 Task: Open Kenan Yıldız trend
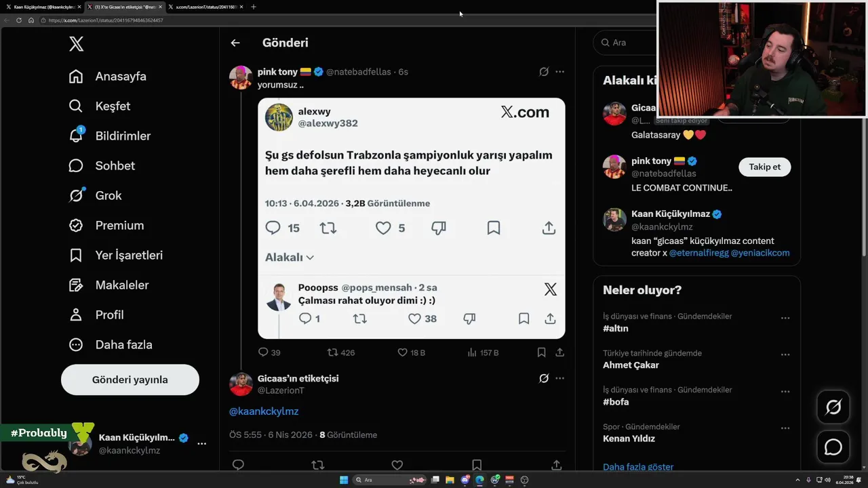tap(629, 439)
